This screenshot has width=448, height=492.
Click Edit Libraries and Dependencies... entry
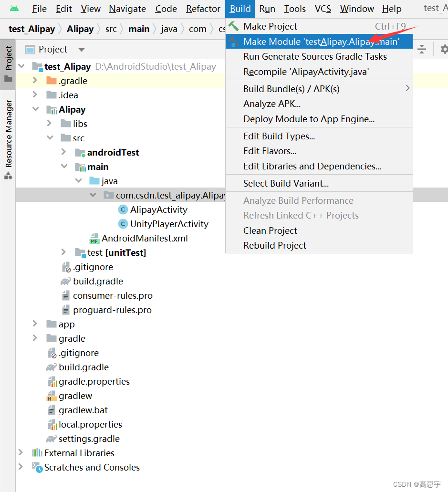click(319, 166)
